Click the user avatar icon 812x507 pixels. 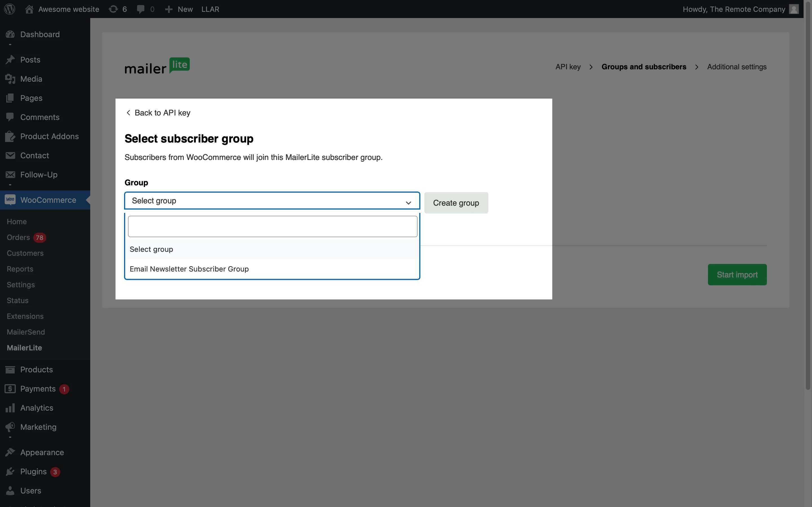click(x=794, y=9)
